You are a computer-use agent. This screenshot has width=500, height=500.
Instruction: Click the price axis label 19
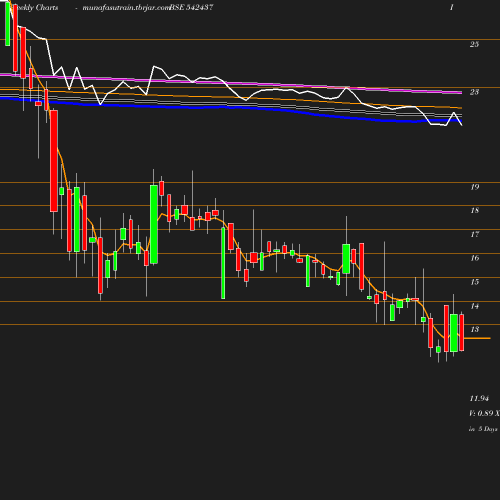coord(475,187)
